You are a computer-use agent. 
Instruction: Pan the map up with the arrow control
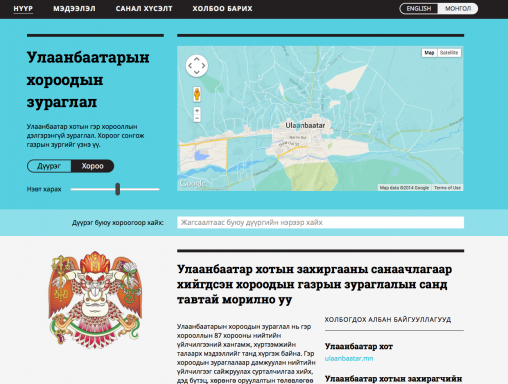[x=197, y=59]
